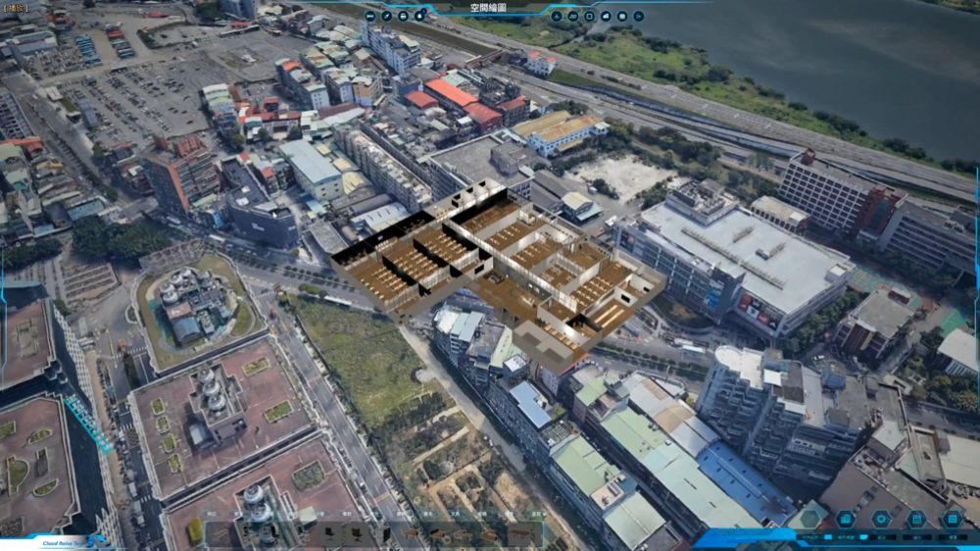Click the hexagonal save floppy-disk icon
This screenshot has height=551, width=980.
(x=916, y=520)
